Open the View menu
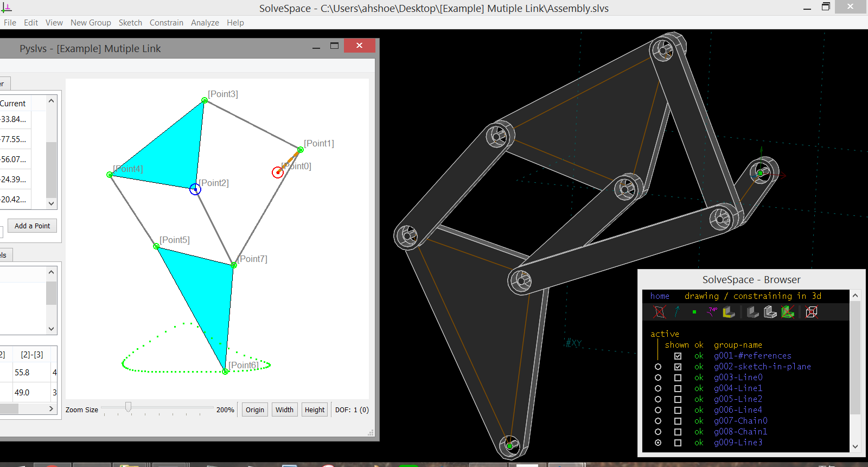The width and height of the screenshot is (868, 467). 54,23
